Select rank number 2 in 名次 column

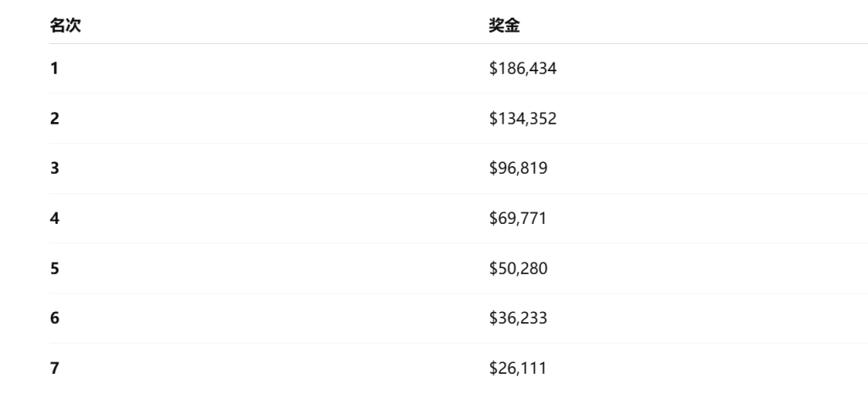(x=54, y=119)
